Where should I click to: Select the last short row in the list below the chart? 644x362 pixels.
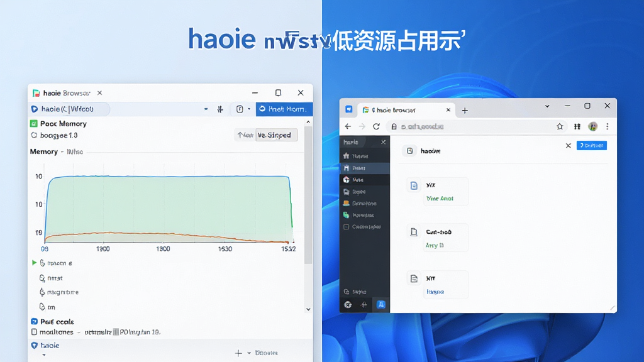pyautogui.click(x=47, y=307)
